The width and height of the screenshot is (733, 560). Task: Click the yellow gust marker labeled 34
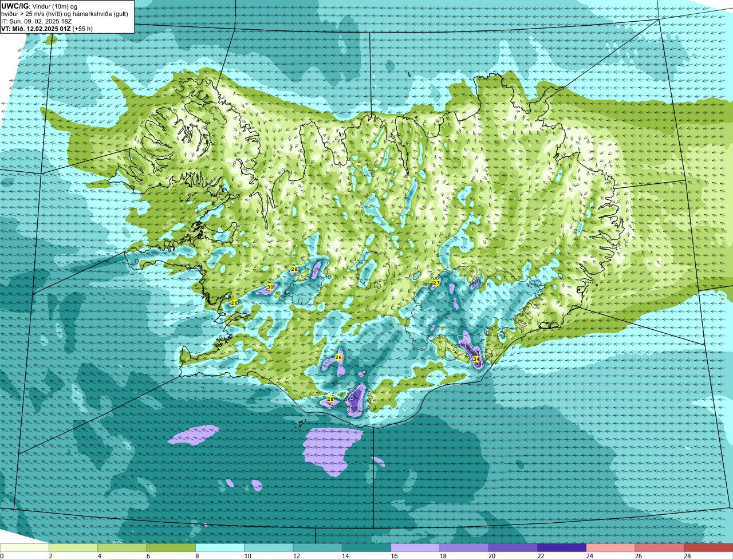click(476, 359)
